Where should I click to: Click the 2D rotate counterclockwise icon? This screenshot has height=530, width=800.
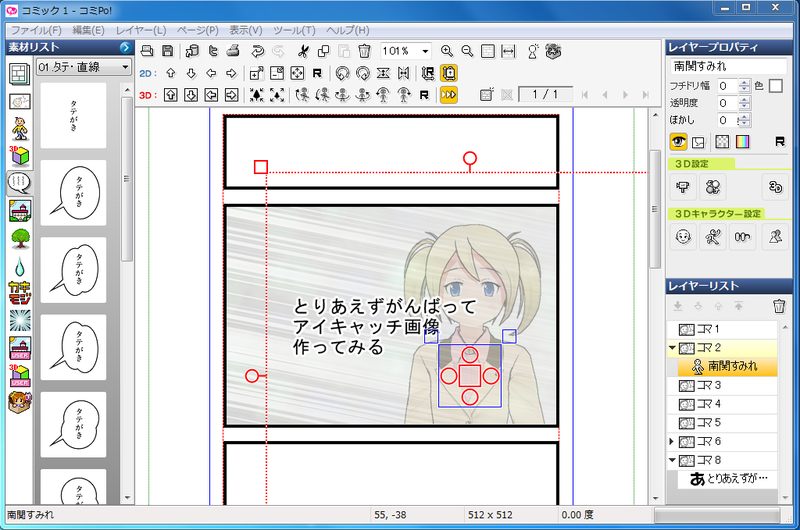coord(342,73)
